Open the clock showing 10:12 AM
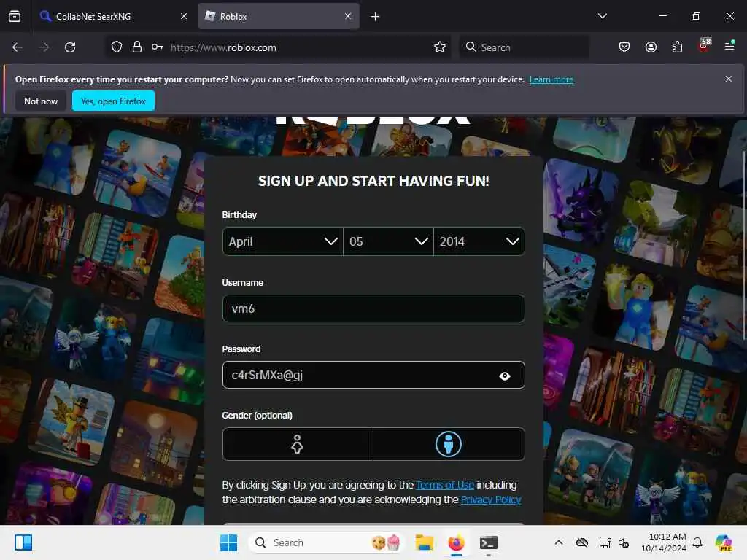This screenshot has height=560, width=747. pos(663,542)
